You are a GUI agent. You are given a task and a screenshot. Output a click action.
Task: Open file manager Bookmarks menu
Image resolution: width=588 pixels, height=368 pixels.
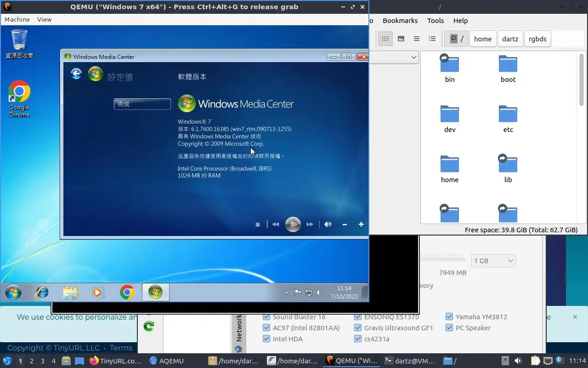(400, 20)
